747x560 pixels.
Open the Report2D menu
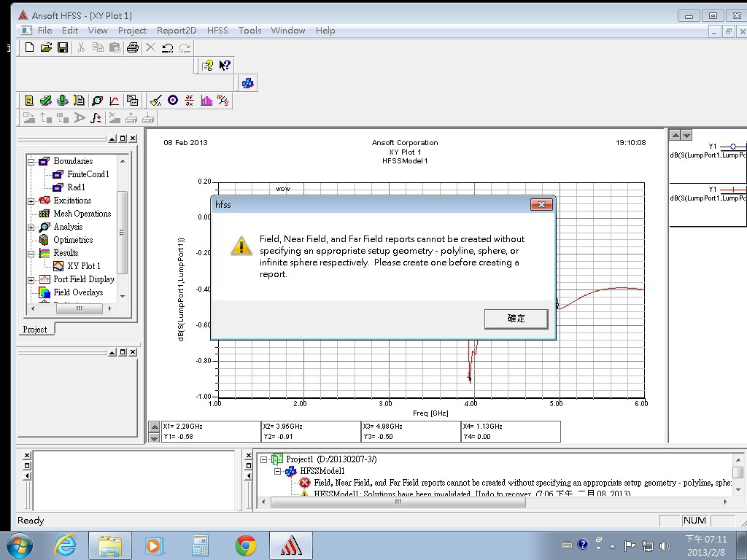click(177, 30)
